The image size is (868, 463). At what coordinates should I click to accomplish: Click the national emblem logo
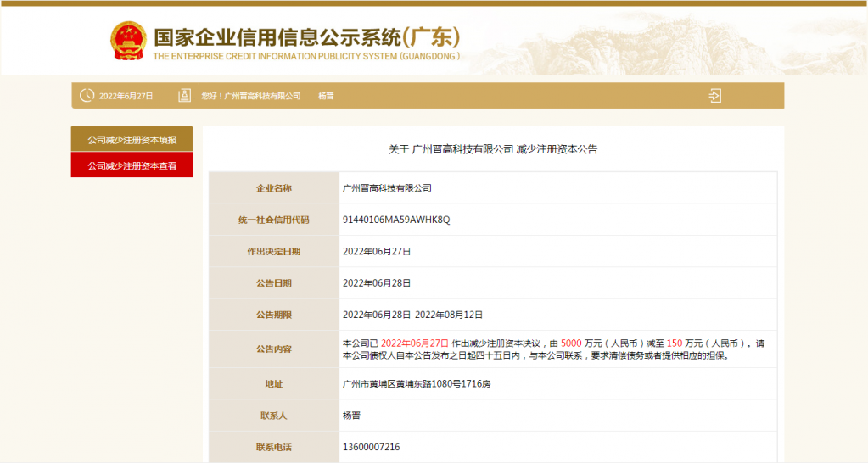pos(128,41)
